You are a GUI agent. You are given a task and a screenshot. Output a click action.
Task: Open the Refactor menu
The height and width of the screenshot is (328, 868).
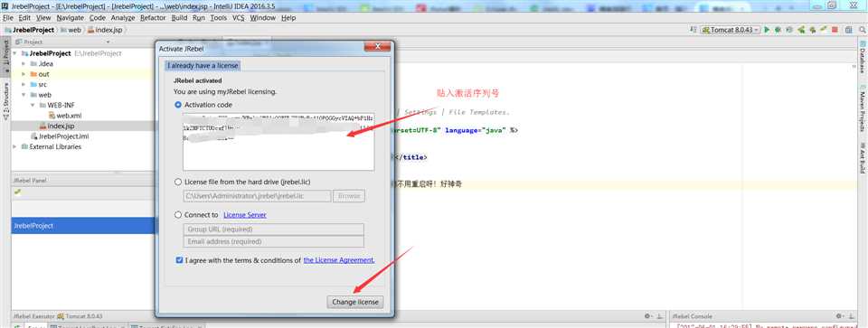(153, 18)
